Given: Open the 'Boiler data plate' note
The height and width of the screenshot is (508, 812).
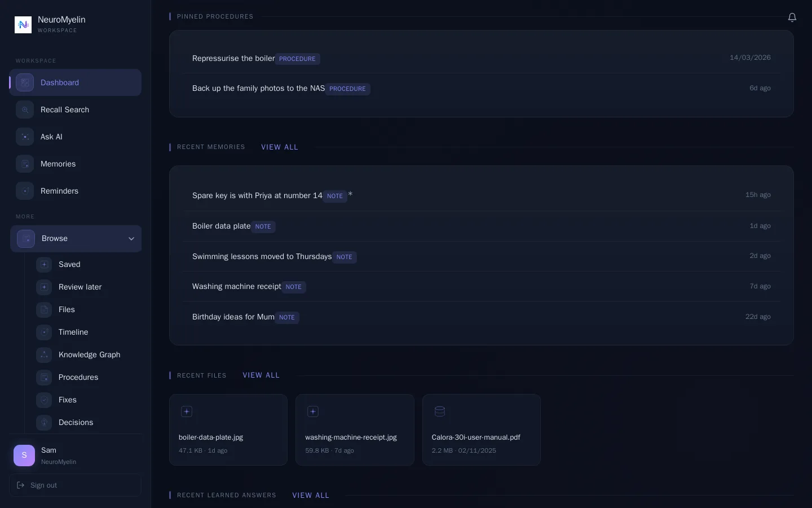Looking at the screenshot, I should 482,226.
